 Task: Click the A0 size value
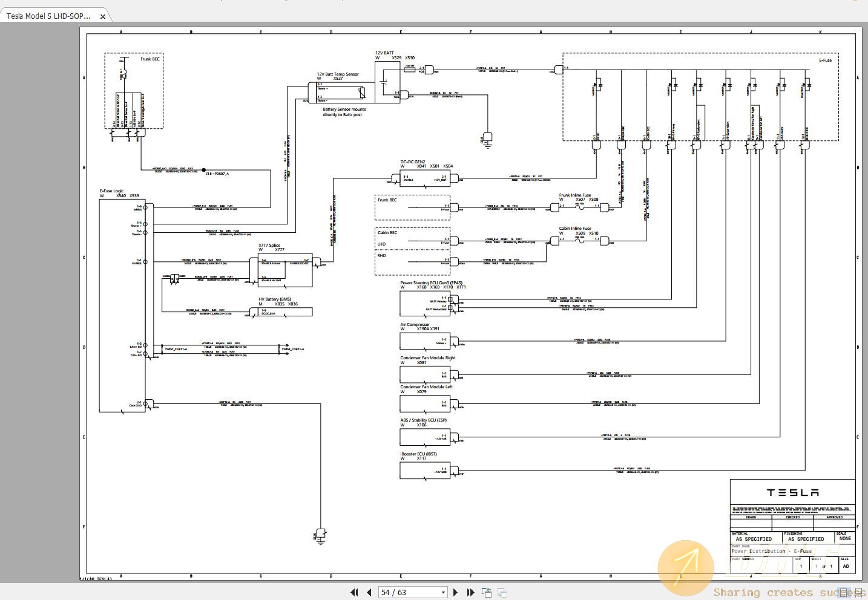click(x=846, y=567)
